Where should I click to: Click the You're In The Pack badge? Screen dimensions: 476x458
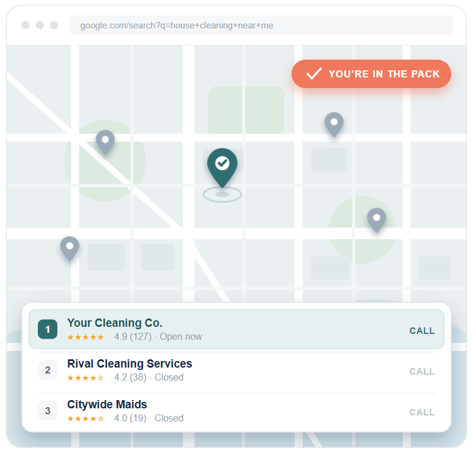point(371,74)
